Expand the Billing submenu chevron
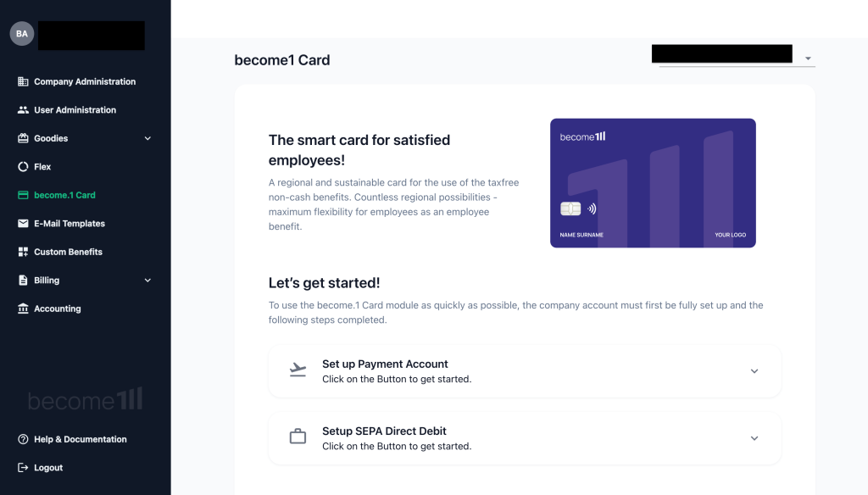The height and width of the screenshot is (495, 868). tap(147, 281)
